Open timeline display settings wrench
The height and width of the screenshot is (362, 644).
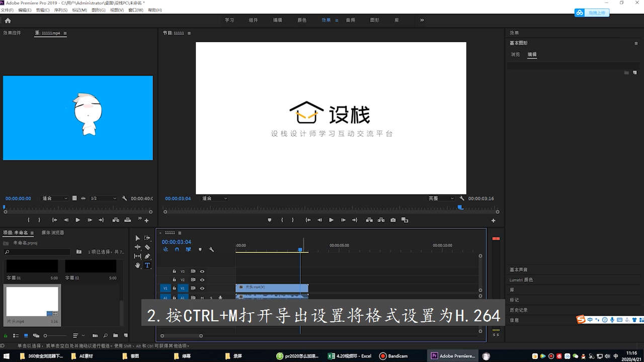[212, 249]
